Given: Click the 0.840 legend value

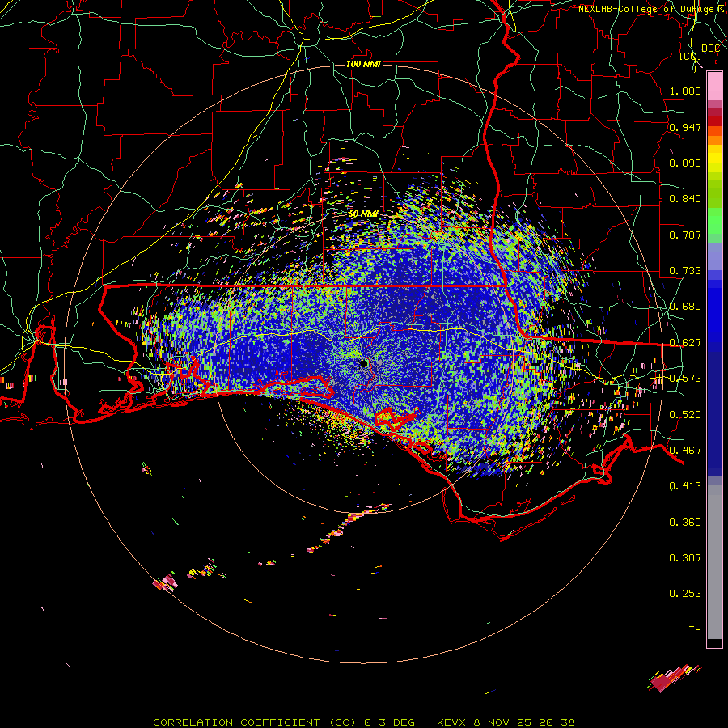Looking at the screenshot, I should [685, 198].
